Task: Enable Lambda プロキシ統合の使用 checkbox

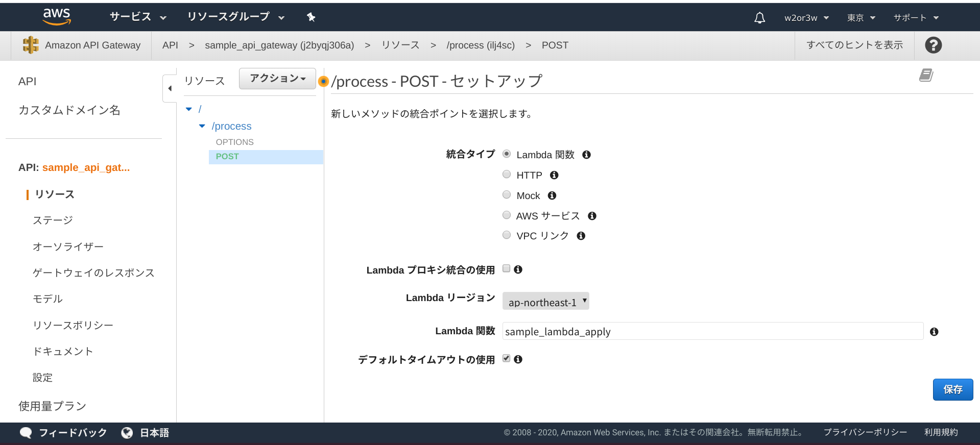Action: [507, 269]
